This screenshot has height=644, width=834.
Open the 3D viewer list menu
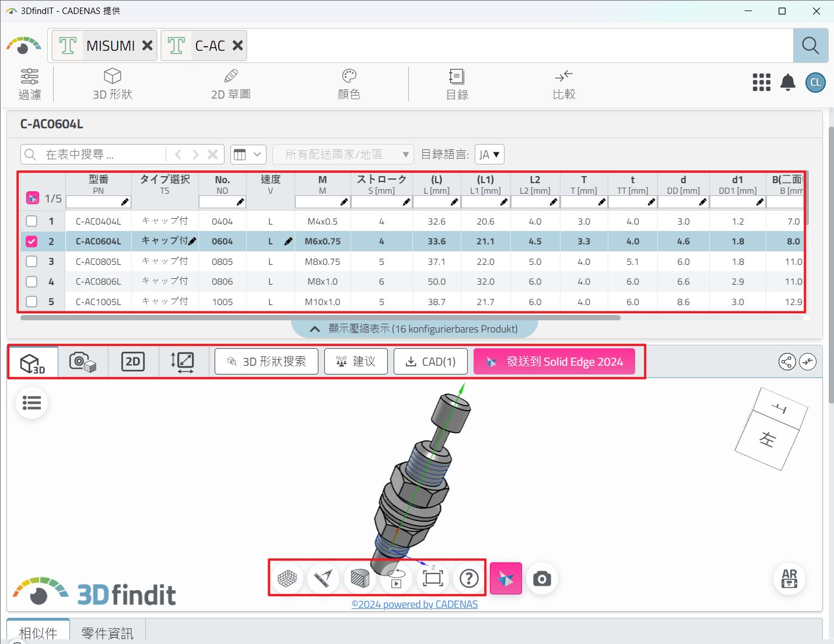(x=31, y=403)
